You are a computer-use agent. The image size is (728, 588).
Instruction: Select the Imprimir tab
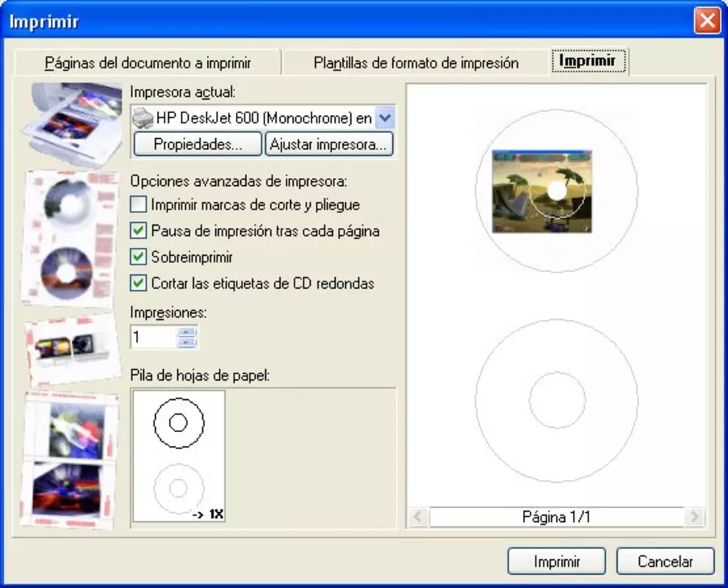(x=588, y=61)
